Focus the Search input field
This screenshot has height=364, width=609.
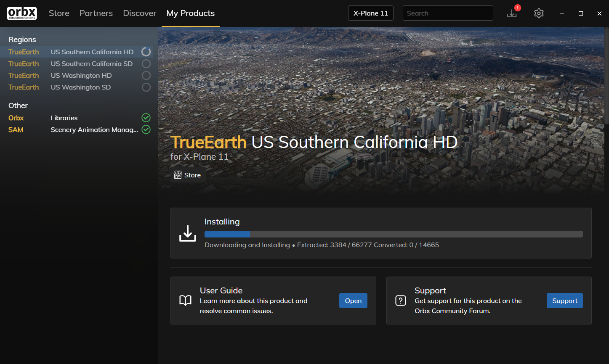pyautogui.click(x=448, y=13)
